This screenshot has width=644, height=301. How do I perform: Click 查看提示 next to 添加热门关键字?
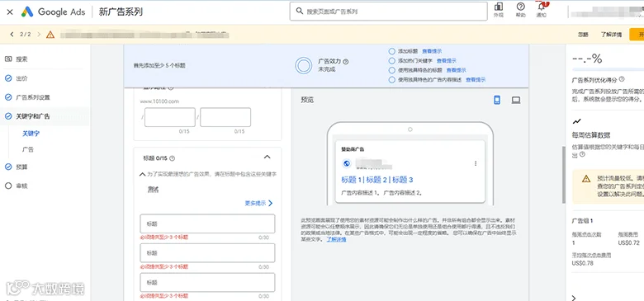click(447, 61)
